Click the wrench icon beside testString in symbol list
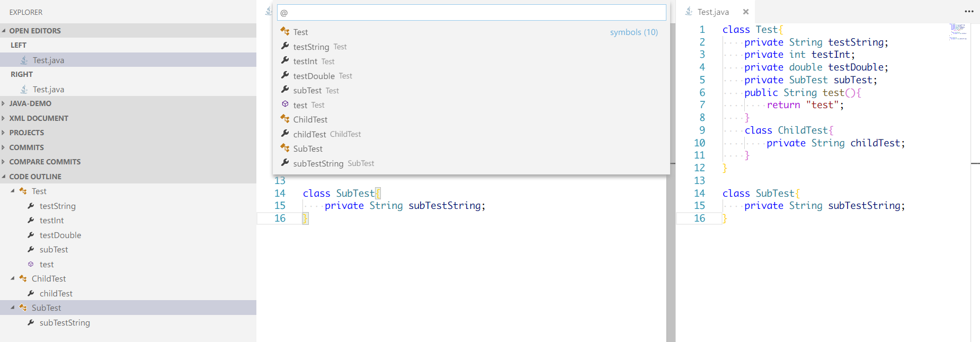 click(x=285, y=46)
